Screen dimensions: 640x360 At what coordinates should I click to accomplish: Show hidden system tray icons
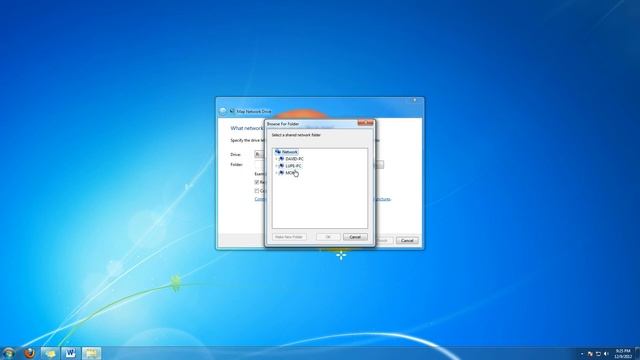pos(582,354)
